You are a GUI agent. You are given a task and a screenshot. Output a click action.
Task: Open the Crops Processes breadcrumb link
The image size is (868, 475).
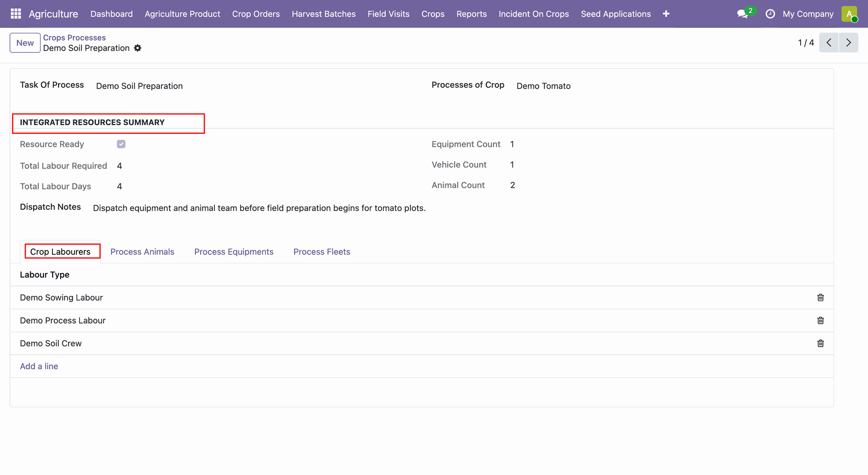[x=74, y=38]
